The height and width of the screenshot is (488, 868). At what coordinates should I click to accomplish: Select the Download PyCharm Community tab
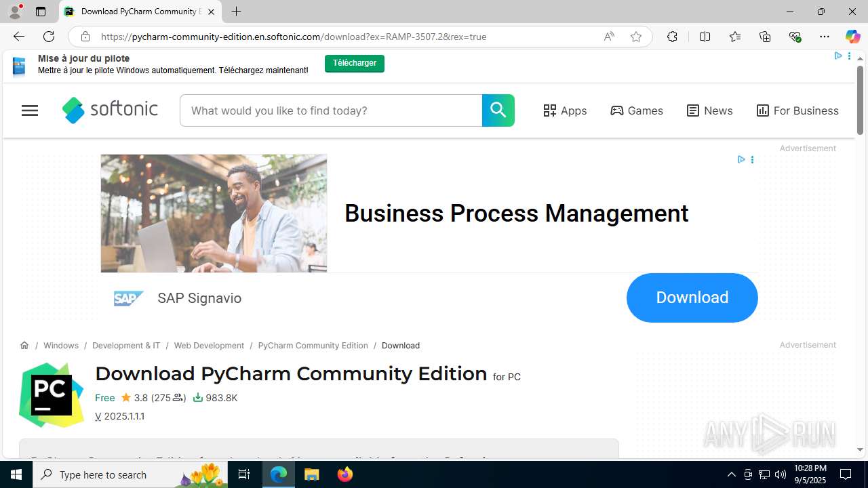point(140,12)
